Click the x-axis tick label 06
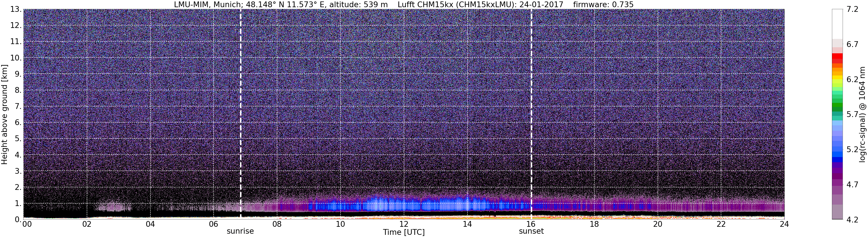This screenshot has height=238, width=868. [x=214, y=224]
